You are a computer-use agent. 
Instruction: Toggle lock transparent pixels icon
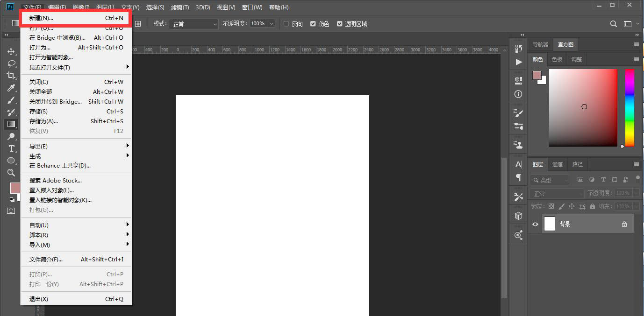click(x=551, y=206)
